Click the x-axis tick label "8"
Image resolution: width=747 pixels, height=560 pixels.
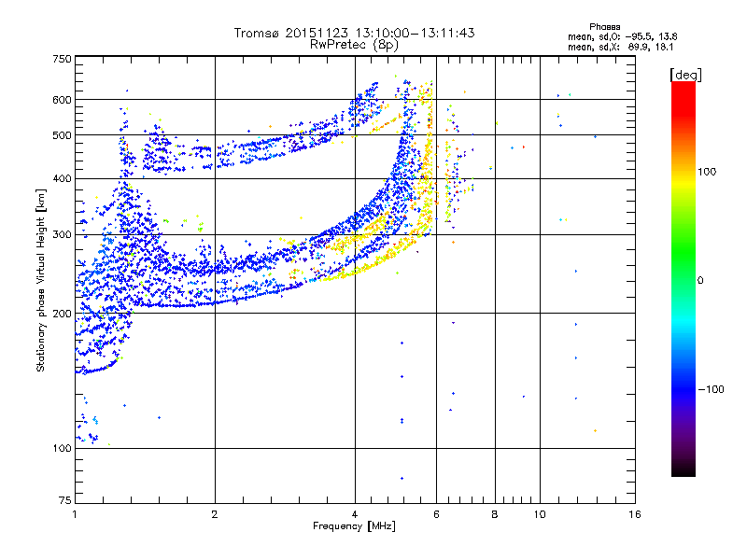495,514
